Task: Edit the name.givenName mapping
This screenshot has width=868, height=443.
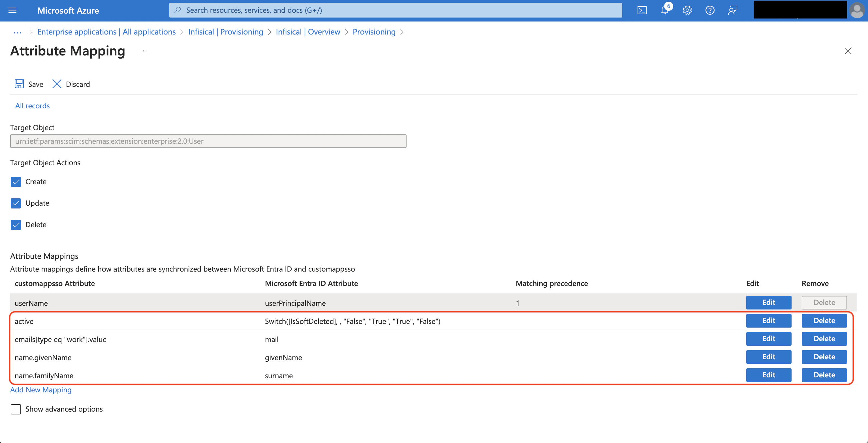Action: [x=769, y=357]
